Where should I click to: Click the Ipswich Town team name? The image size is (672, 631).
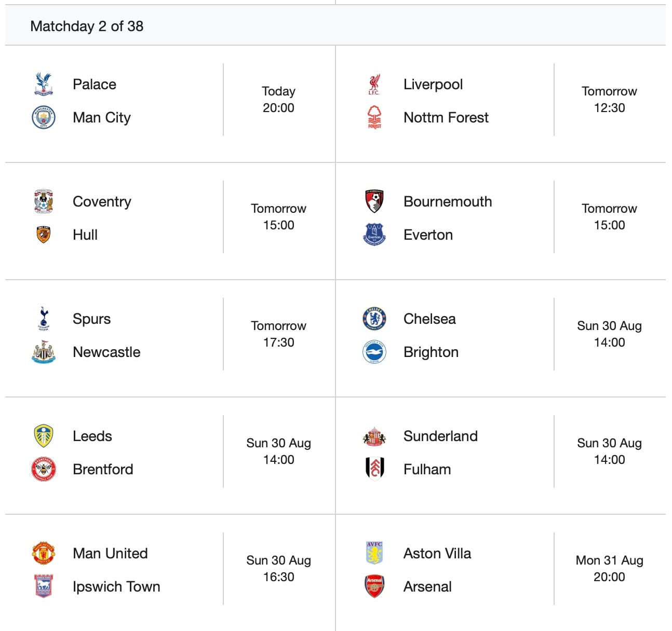coord(116,586)
